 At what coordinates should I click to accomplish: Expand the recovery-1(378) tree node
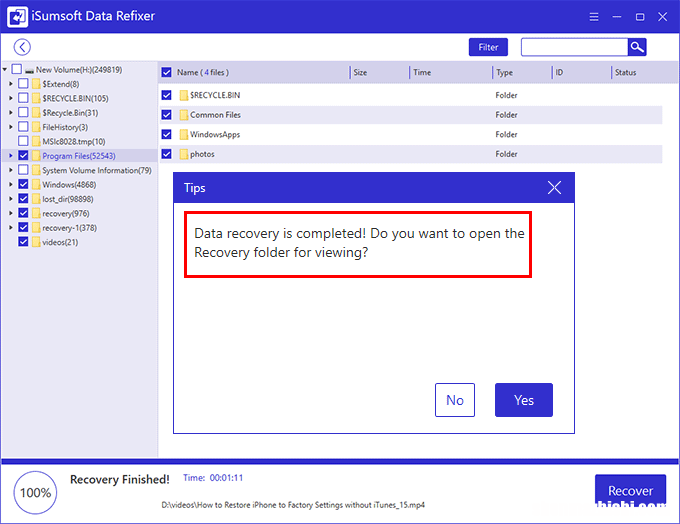tap(11, 228)
